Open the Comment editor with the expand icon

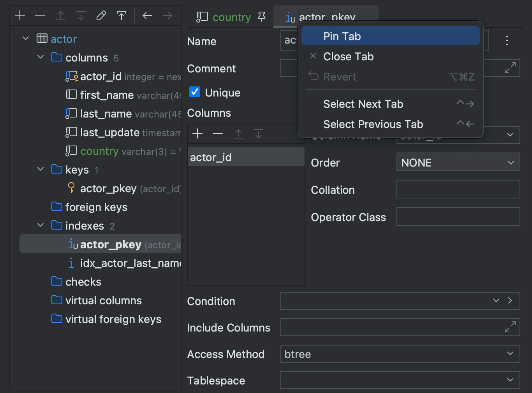click(x=510, y=68)
